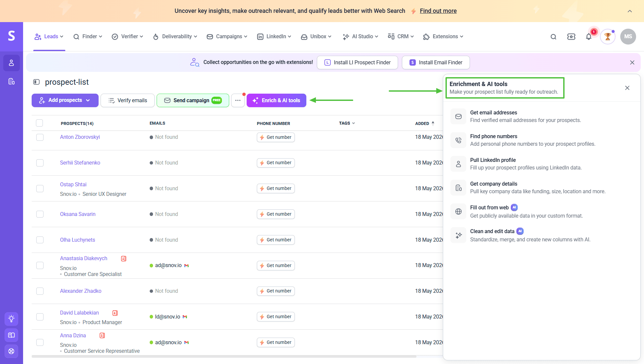Click the Get email addresses envelope icon

(x=458, y=116)
